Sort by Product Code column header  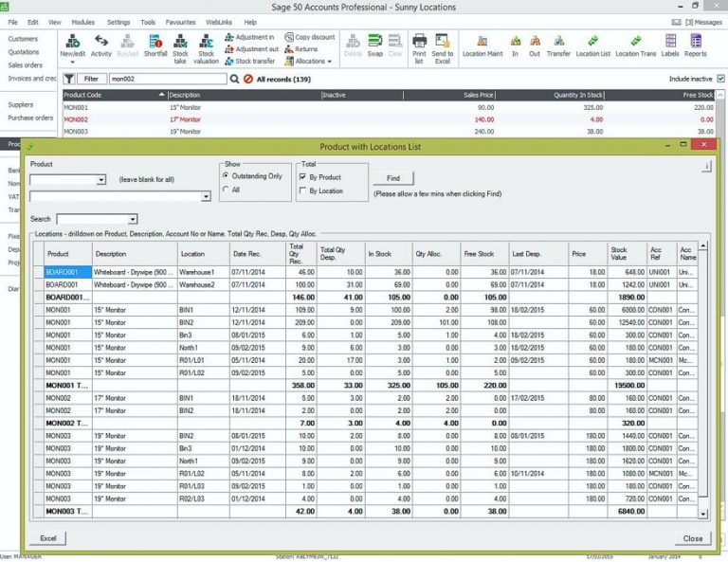pyautogui.click(x=115, y=95)
